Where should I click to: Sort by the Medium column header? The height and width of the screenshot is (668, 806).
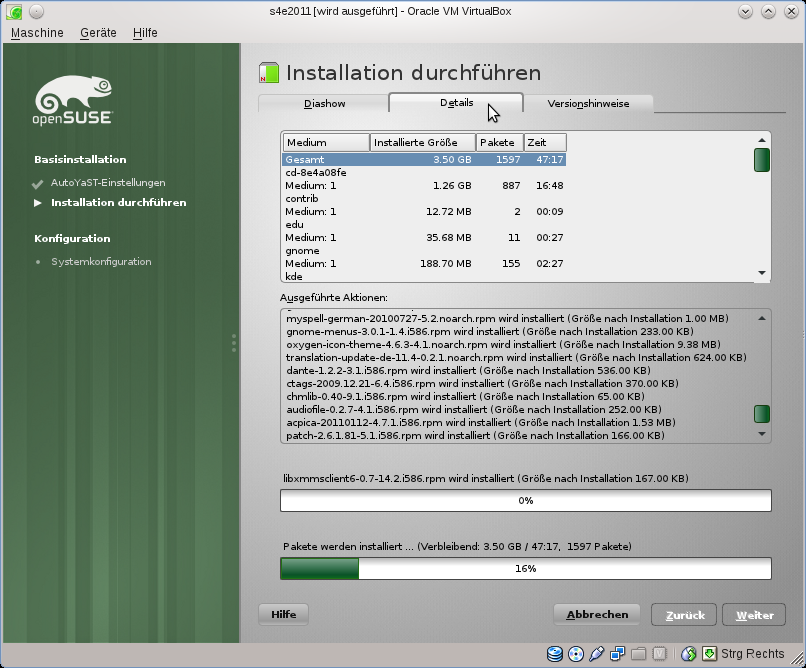tap(326, 142)
